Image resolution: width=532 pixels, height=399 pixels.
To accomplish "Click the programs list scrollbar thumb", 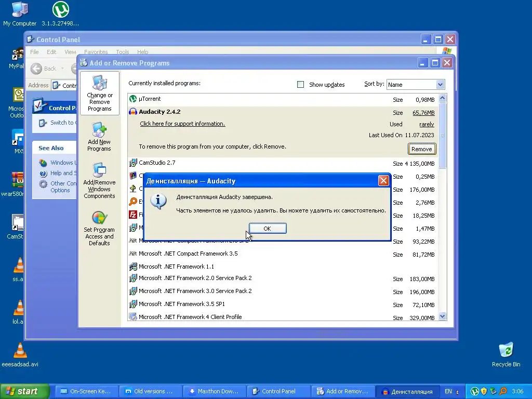I will 442,135.
